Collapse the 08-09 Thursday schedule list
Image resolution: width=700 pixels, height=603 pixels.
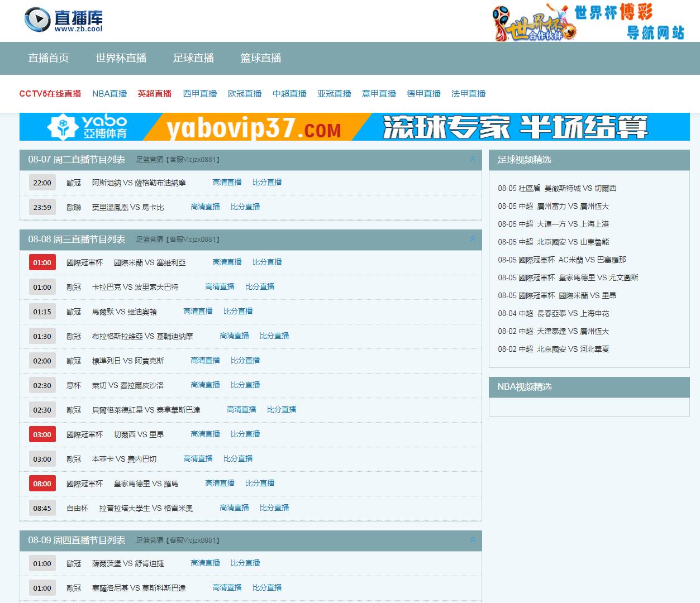pyautogui.click(x=473, y=540)
